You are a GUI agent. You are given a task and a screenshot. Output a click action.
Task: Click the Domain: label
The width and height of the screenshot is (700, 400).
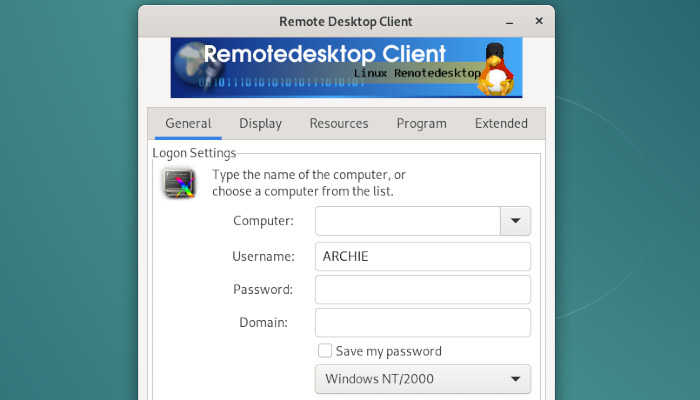click(x=263, y=322)
